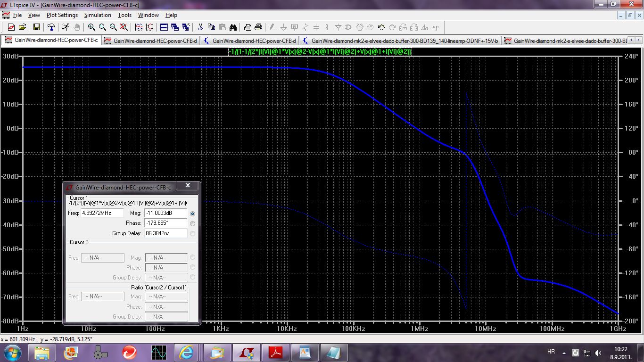Select the Cursor 1 Group Delay radio button
644x362 pixels.
click(192, 233)
